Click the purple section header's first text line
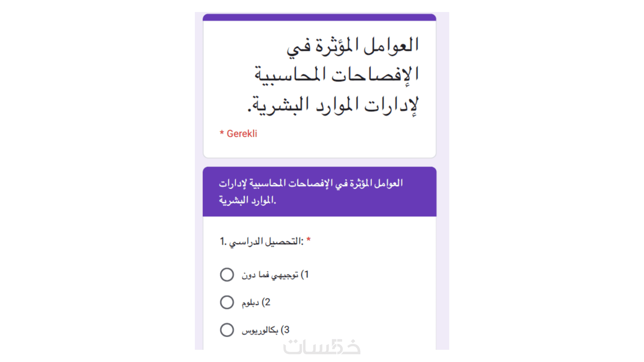 [311, 183]
